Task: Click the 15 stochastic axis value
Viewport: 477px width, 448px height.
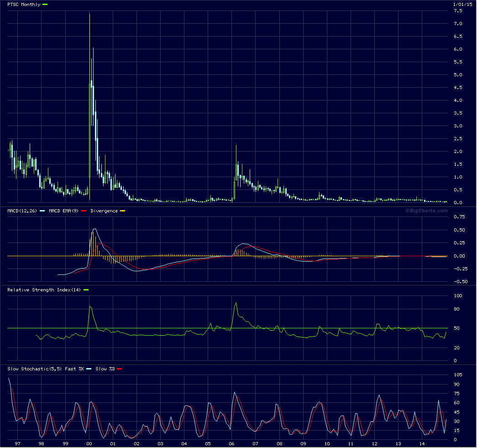Action: coord(456,430)
